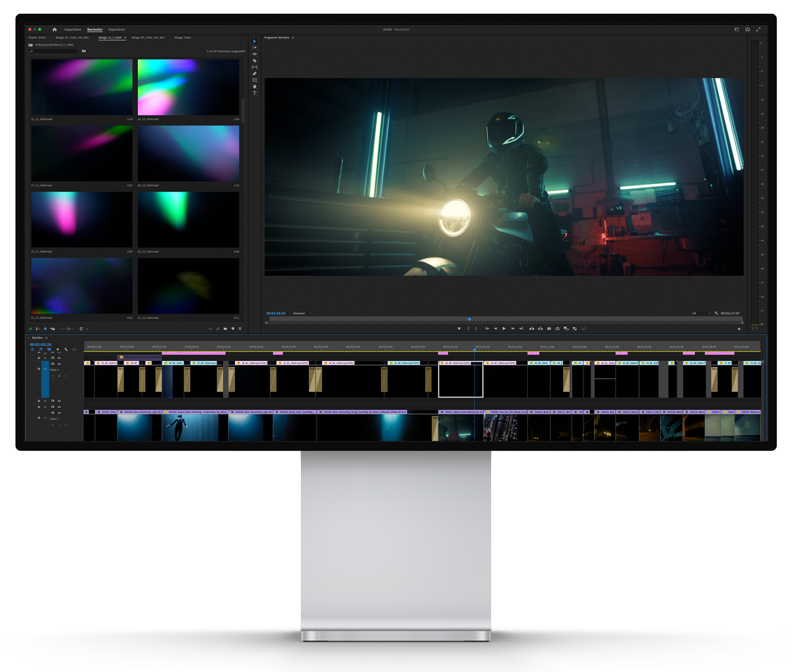Lock the Video 4 track
The image size is (792, 672).
tap(39, 369)
